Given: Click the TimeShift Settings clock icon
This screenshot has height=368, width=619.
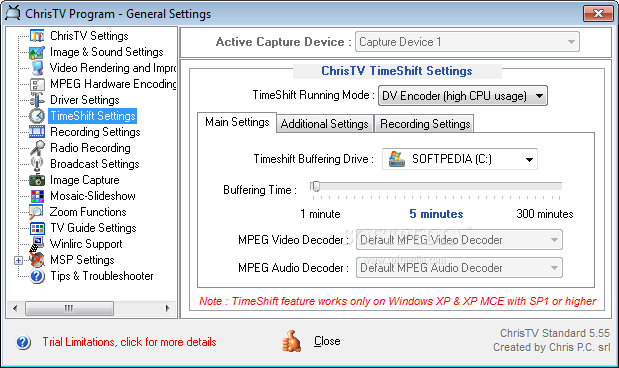Looking at the screenshot, I should tap(37, 116).
